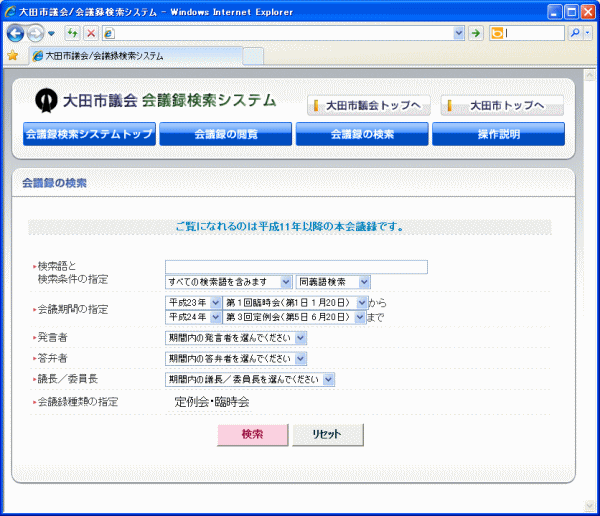Open 期間内の答弁者を選んでください dropdown
Viewport: 600px width, 516px height.
coord(236,359)
